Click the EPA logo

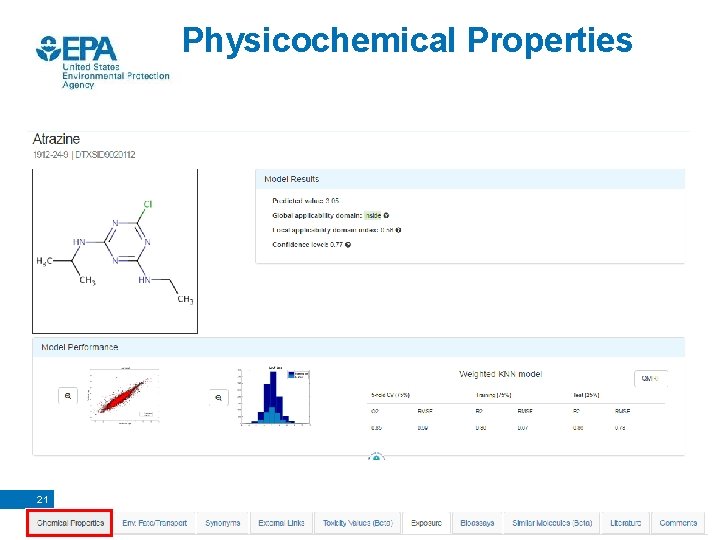click(x=102, y=62)
